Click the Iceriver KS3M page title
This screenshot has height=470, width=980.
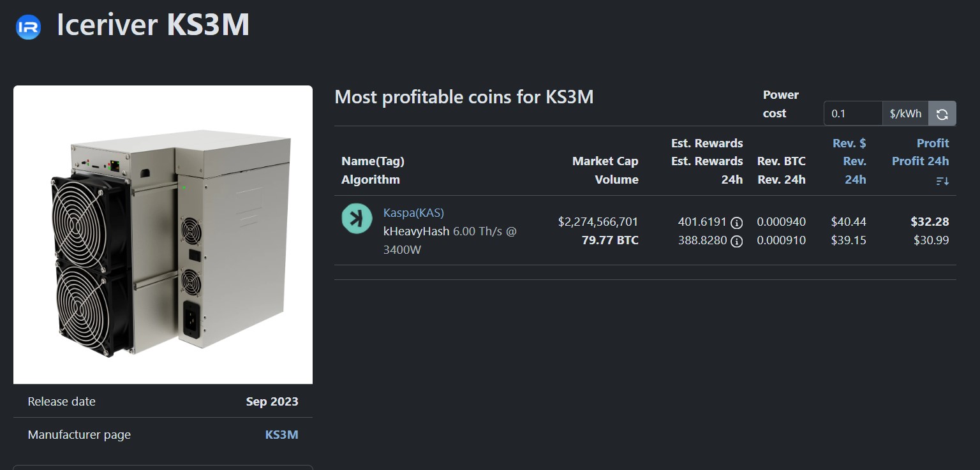coord(152,26)
